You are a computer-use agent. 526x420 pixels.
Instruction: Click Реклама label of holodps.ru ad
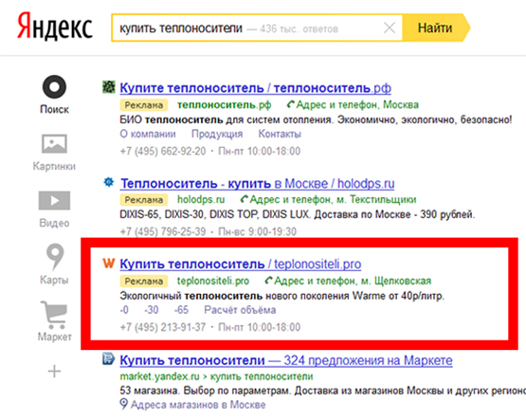tap(143, 200)
